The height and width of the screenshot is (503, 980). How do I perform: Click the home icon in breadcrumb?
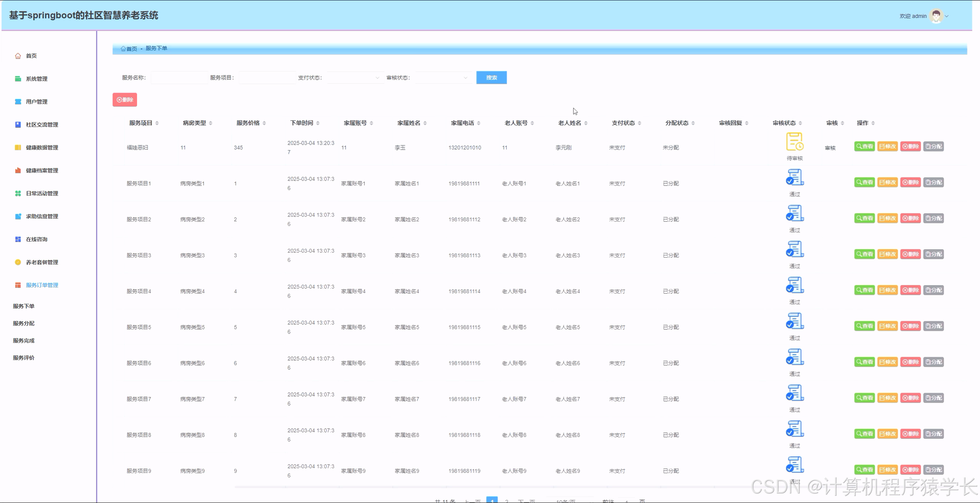pos(123,49)
